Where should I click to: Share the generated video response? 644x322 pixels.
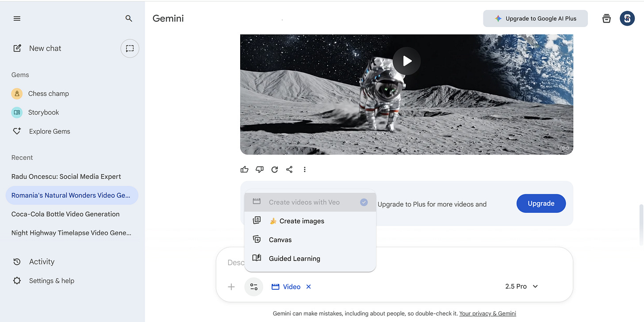coord(289,169)
